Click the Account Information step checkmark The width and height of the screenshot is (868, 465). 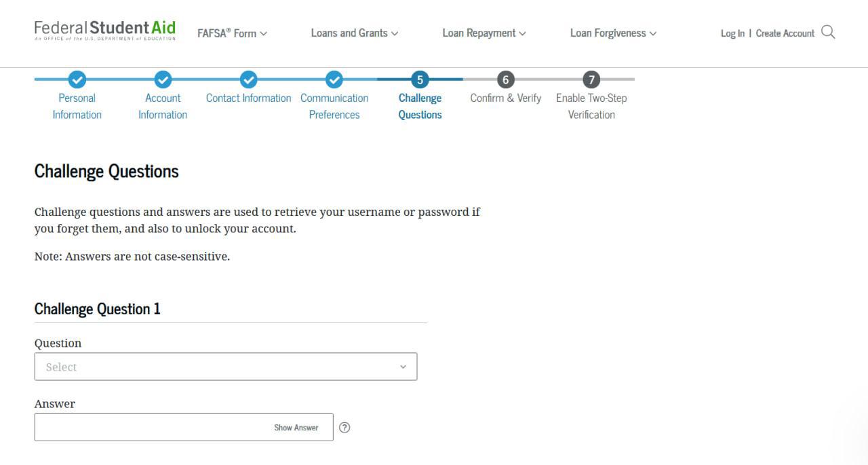[163, 79]
